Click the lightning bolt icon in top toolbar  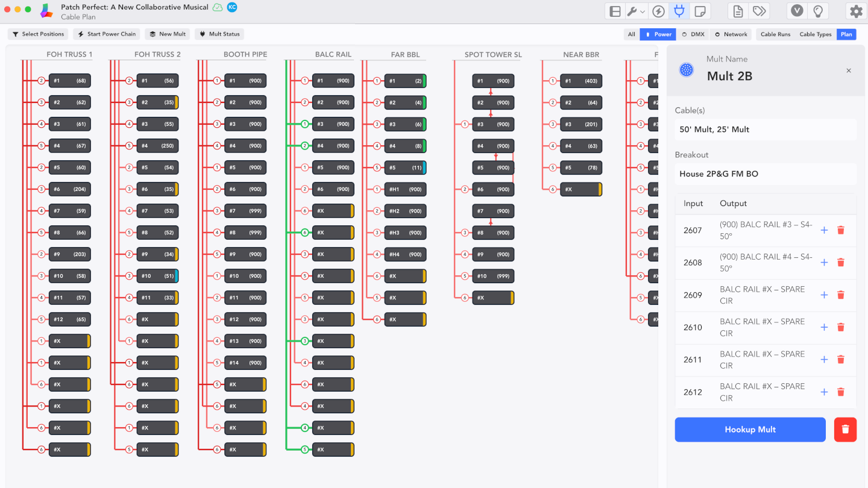click(x=659, y=11)
